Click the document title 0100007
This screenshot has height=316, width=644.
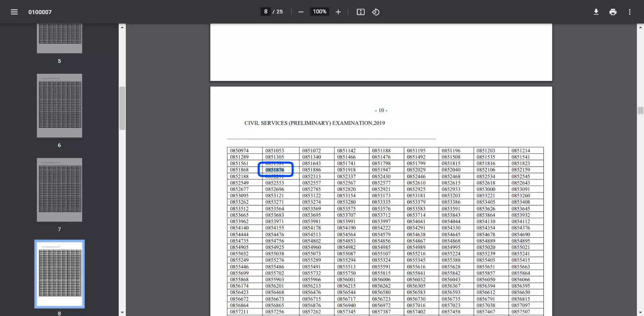[x=40, y=12]
